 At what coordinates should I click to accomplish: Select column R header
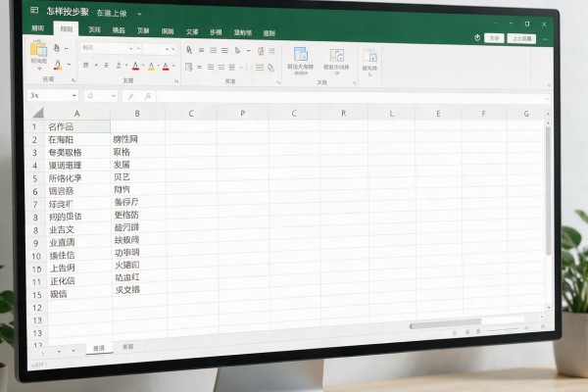343,113
